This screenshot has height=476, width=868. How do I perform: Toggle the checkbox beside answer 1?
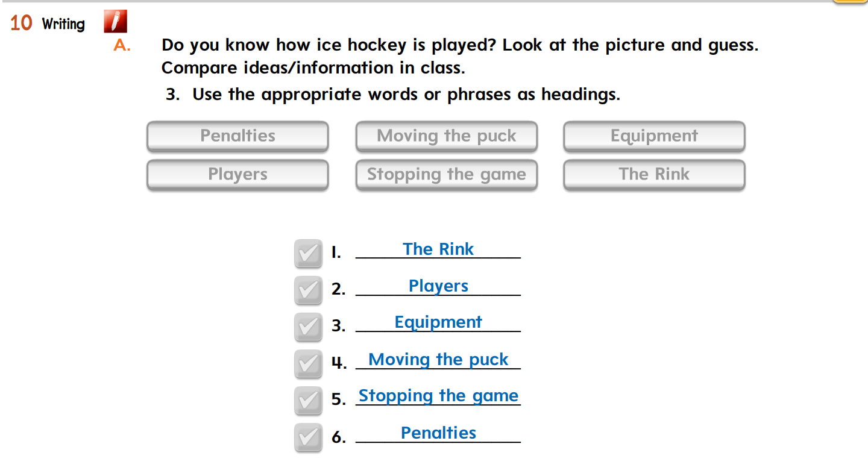[x=308, y=253]
